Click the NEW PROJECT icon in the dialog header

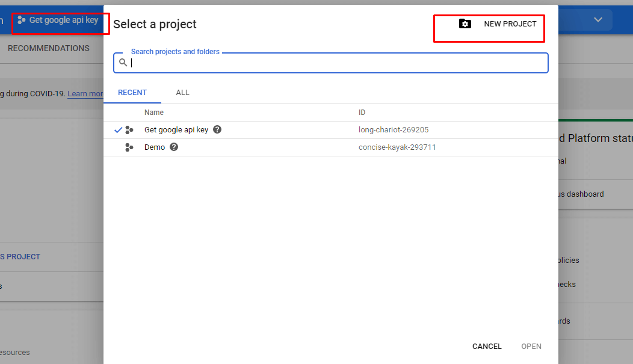click(465, 23)
